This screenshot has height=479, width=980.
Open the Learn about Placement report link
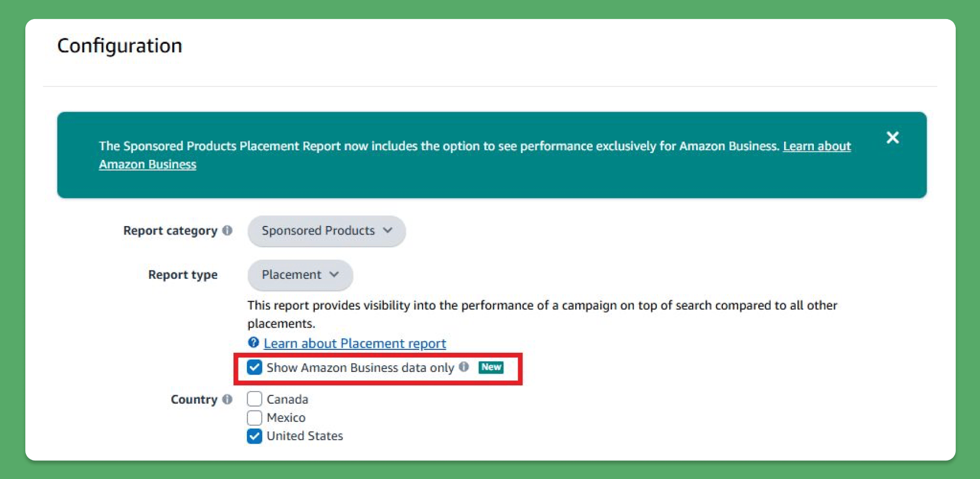coord(355,343)
